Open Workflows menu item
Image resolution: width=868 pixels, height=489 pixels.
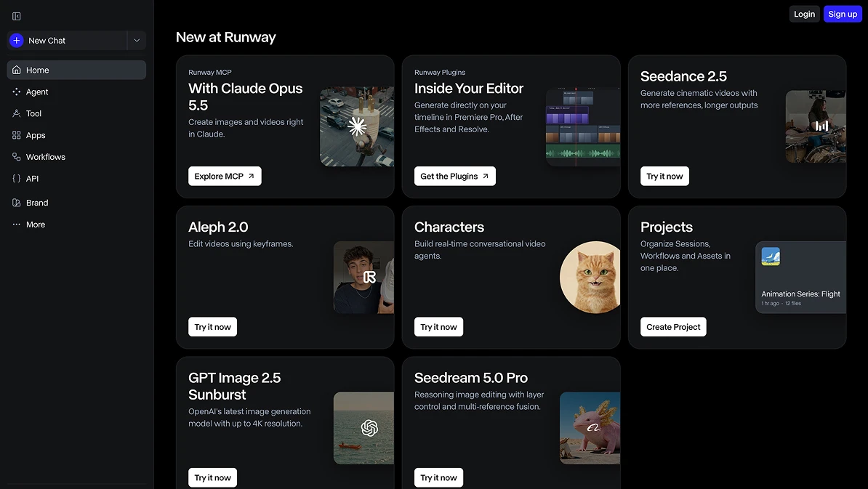point(76,157)
